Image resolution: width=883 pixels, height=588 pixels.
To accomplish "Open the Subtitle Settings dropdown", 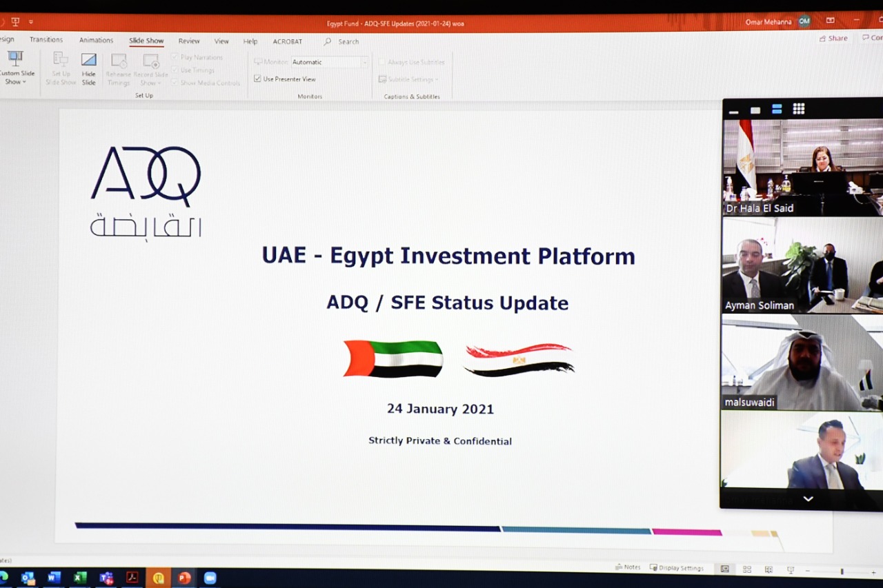I will tap(408, 79).
